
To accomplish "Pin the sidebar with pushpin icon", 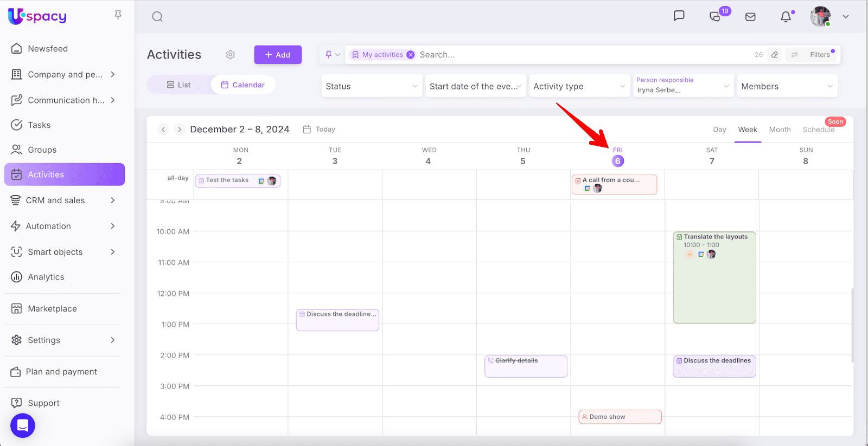I will pos(118,15).
